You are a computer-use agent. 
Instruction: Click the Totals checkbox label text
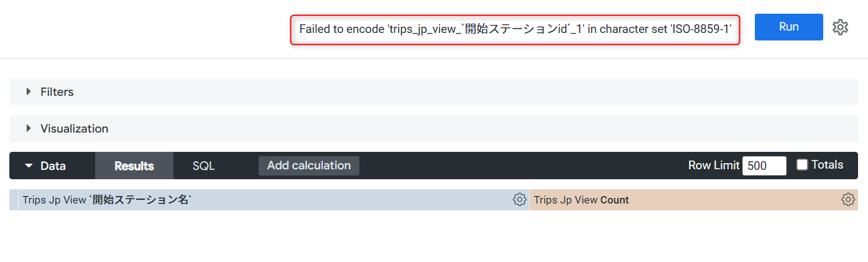pos(827,165)
